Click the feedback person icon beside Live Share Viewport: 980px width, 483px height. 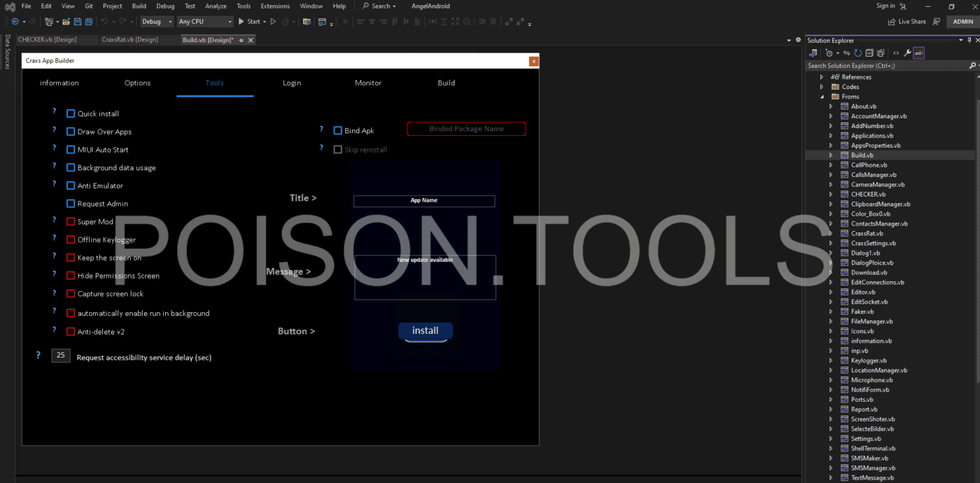(x=936, y=22)
